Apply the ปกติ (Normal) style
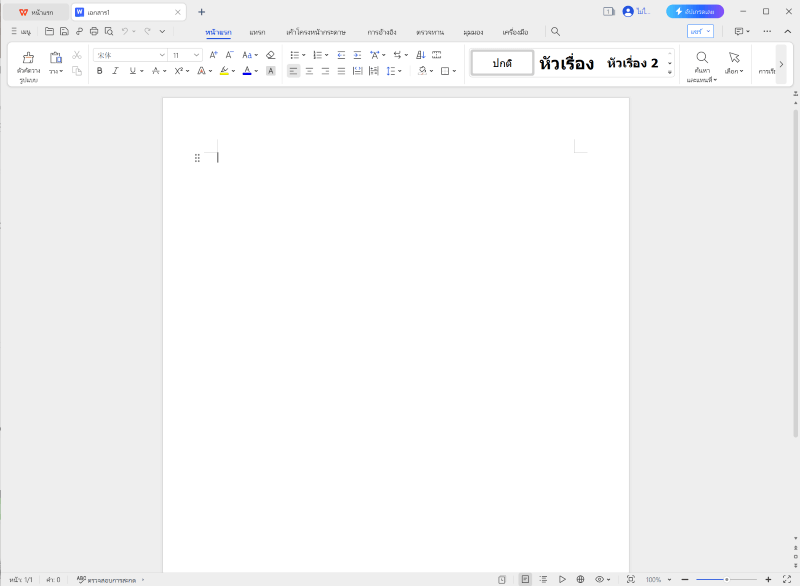Viewport: 800px width, 586px height. tap(501, 61)
